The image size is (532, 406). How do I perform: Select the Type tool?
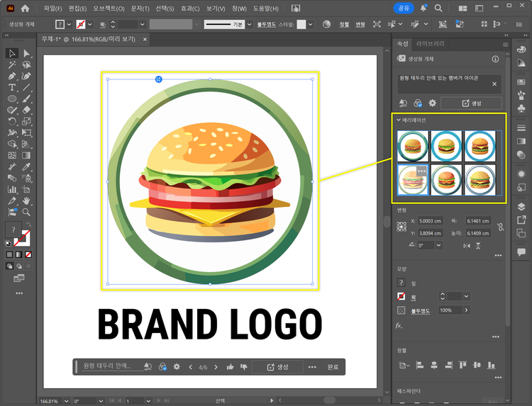click(x=12, y=87)
